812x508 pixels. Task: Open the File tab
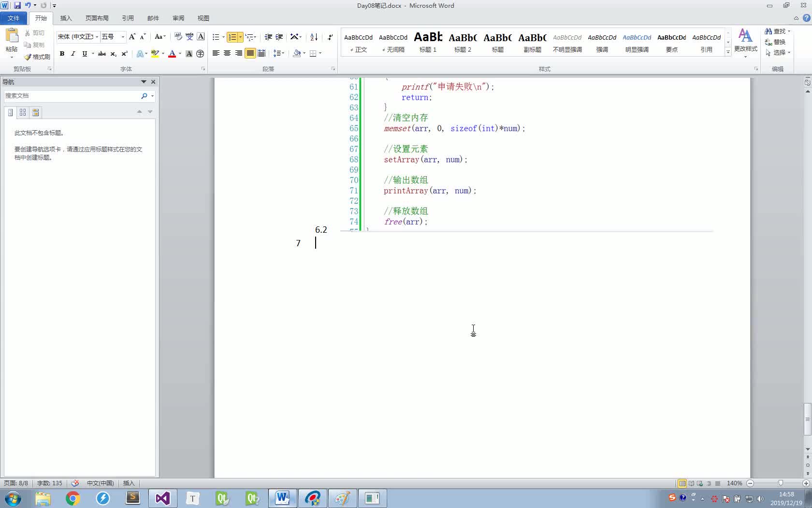[x=14, y=18]
